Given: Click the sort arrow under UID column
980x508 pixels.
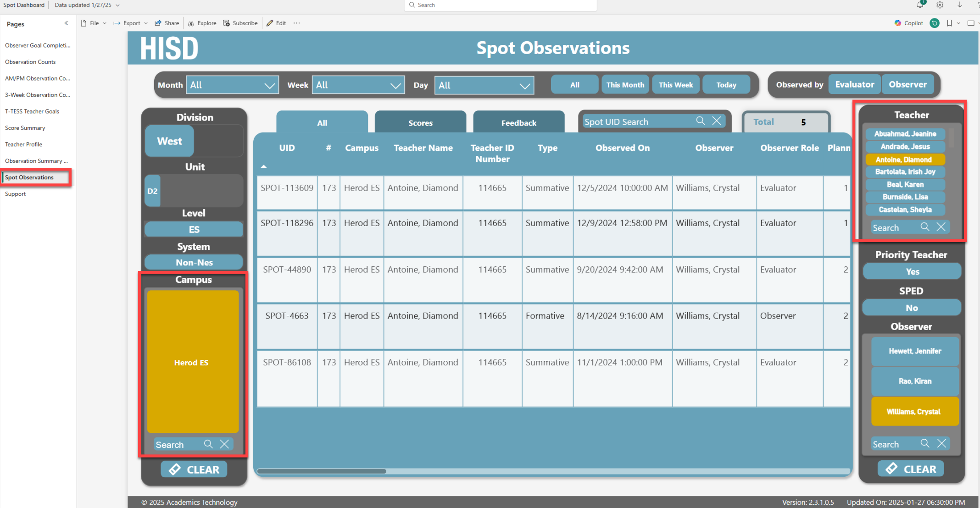Looking at the screenshot, I should click(264, 167).
